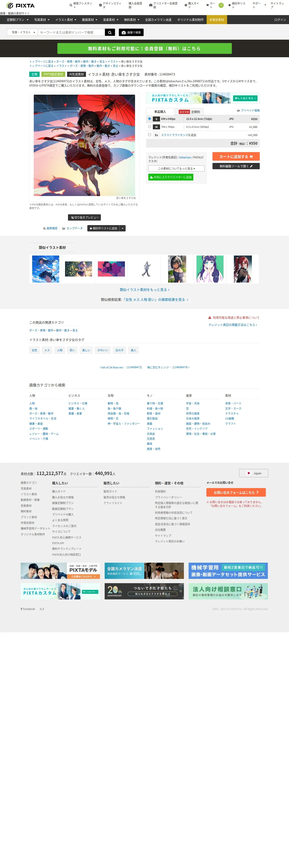Open similar thumbnail of green-haired girl
289x868 pixels.
(210, 269)
